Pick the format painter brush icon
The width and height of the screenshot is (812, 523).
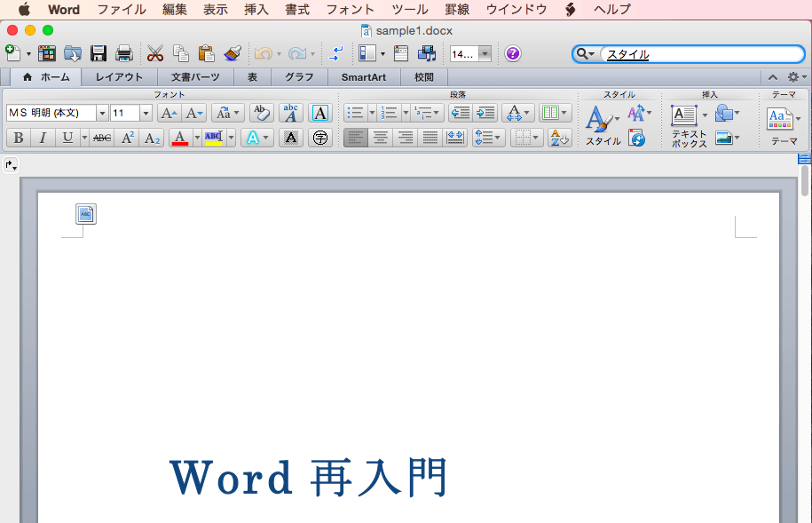click(233, 53)
